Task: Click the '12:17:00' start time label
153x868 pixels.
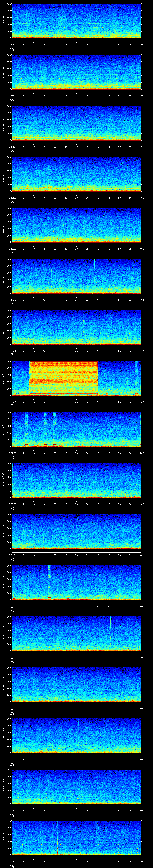Action: tap(12, 197)
